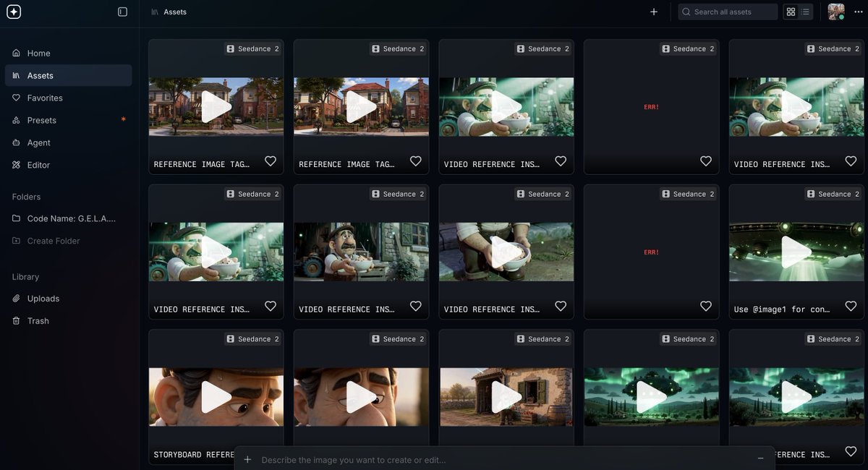Click the app logo star icon
Screen dimensions: 868x470
point(14,12)
